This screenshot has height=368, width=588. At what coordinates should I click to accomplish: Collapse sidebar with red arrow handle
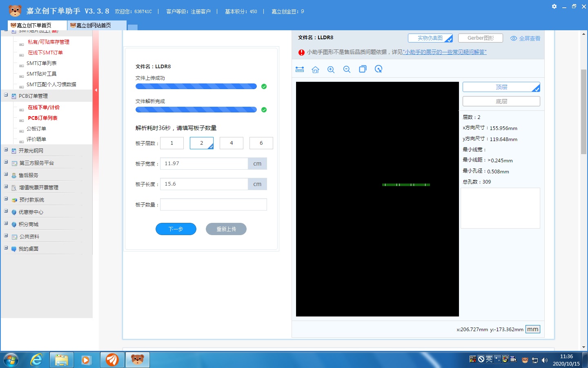coord(96,90)
